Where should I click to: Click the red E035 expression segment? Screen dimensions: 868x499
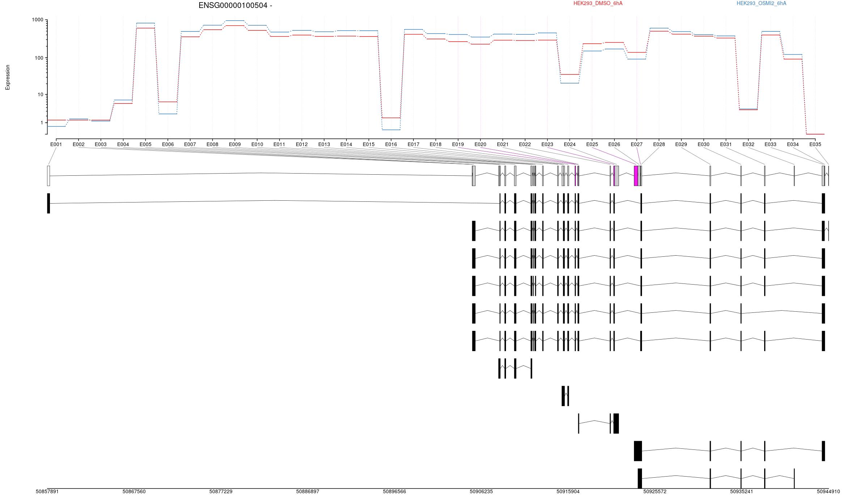click(815, 134)
